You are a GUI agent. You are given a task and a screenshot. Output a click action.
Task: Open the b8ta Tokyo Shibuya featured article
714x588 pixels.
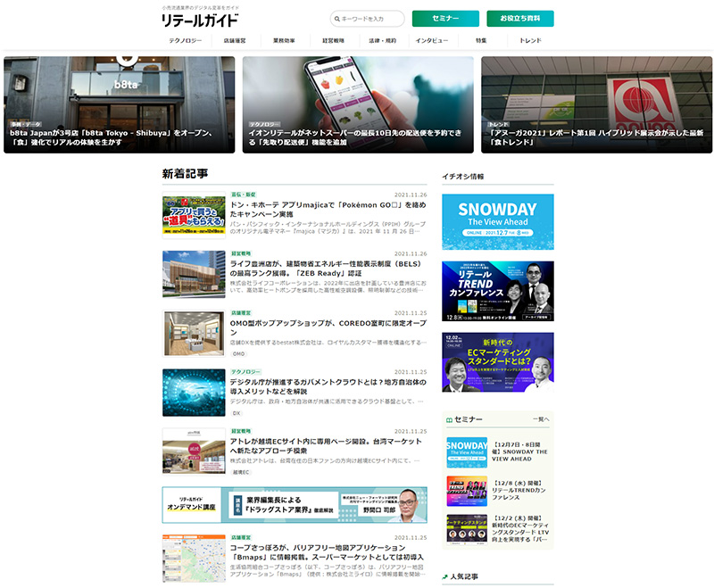tap(119, 105)
